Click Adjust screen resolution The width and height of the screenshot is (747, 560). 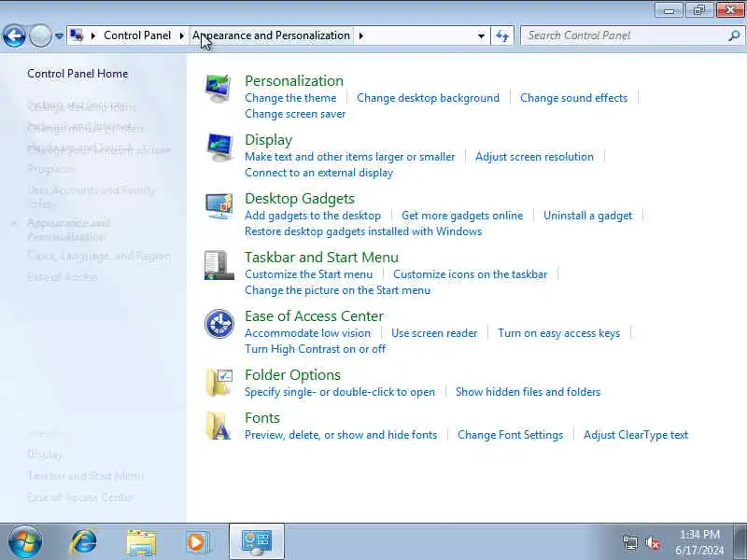tap(534, 157)
